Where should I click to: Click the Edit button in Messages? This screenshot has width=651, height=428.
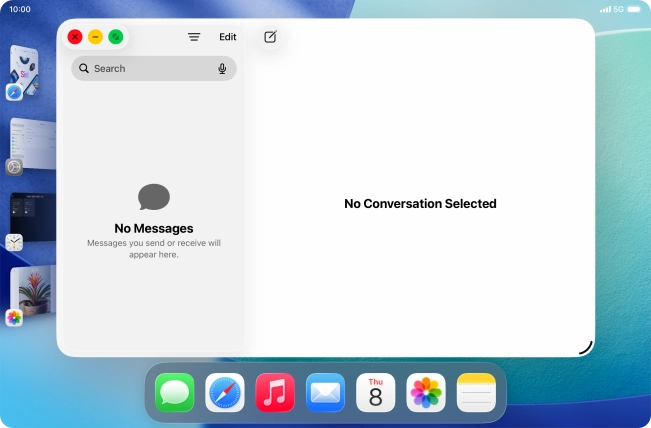[x=228, y=37]
